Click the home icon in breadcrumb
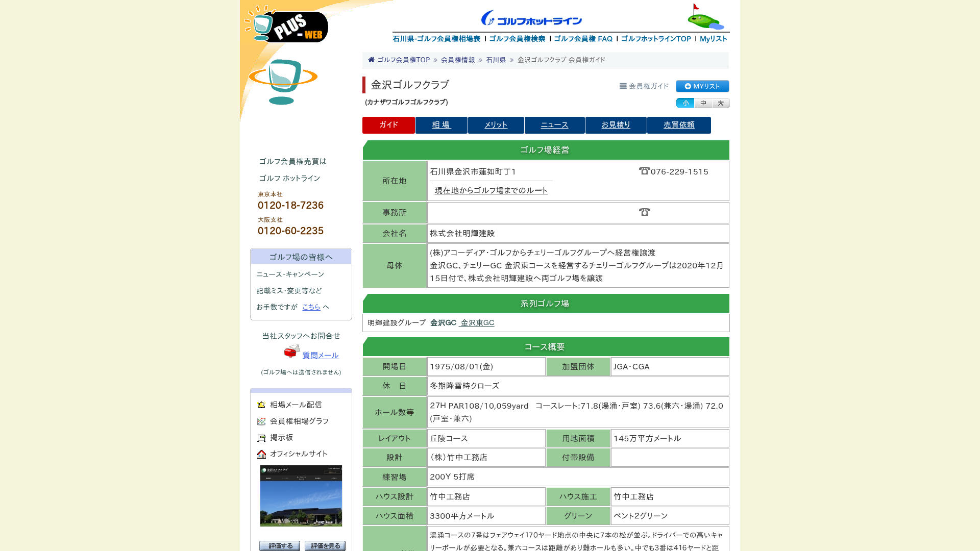 point(371,60)
